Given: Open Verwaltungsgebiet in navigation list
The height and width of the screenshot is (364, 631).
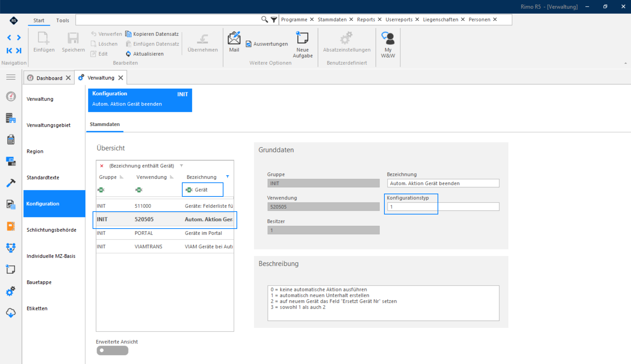Looking at the screenshot, I should (48, 125).
